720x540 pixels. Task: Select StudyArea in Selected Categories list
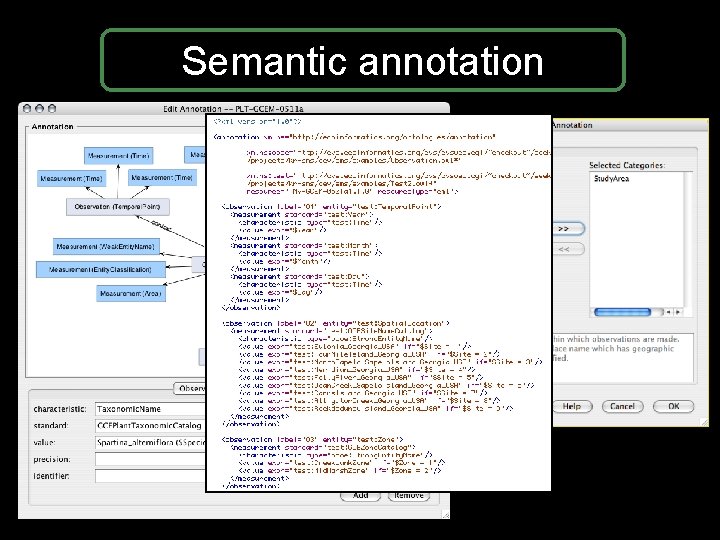click(x=611, y=179)
